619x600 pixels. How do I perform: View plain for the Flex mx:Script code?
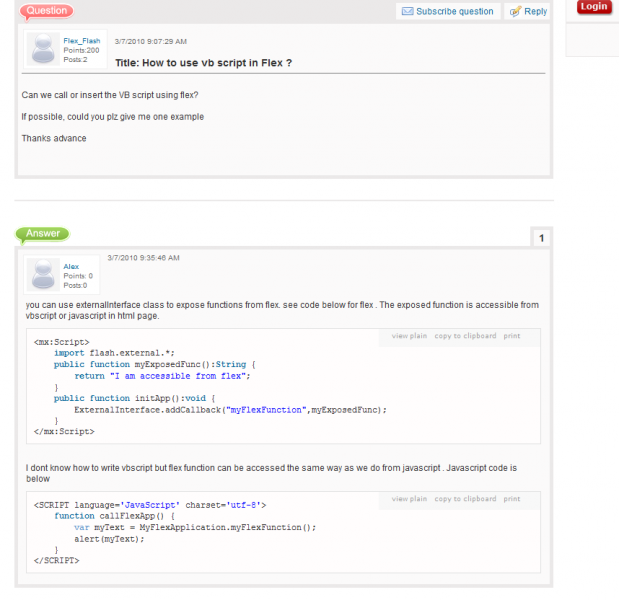(x=409, y=336)
